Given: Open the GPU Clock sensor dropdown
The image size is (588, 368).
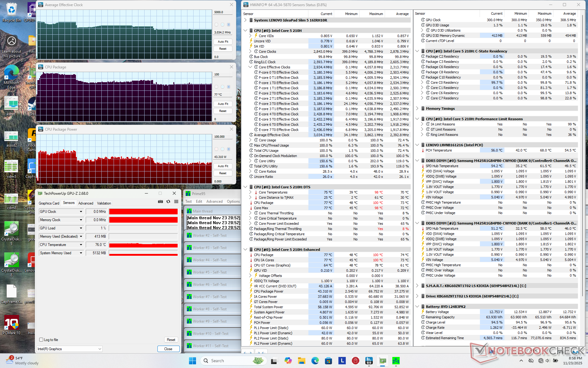Looking at the screenshot, I should pos(81,212).
